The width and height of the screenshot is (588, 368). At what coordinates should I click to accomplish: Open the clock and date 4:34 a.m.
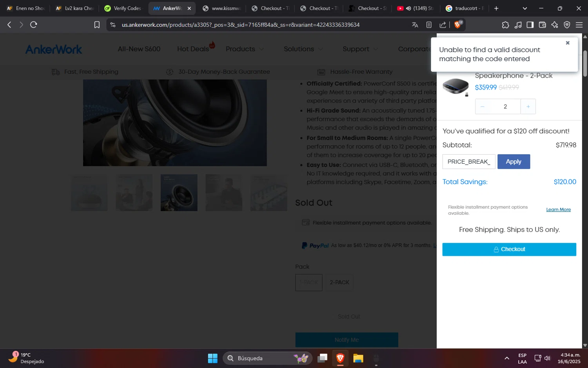pos(570,358)
